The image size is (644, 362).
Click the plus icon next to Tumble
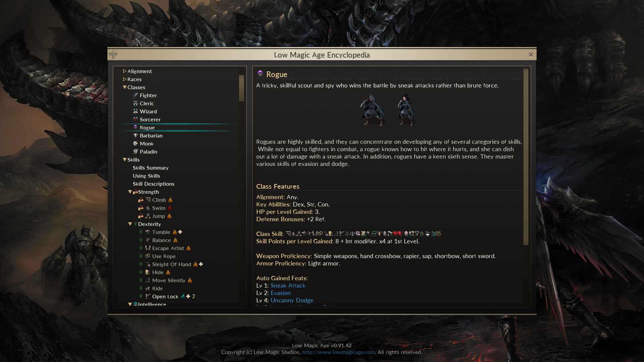[180, 232]
